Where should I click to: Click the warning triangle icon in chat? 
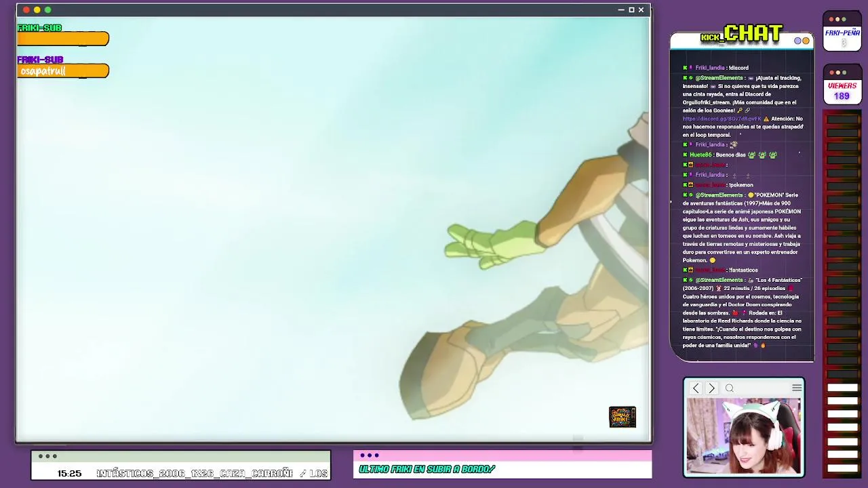766,119
